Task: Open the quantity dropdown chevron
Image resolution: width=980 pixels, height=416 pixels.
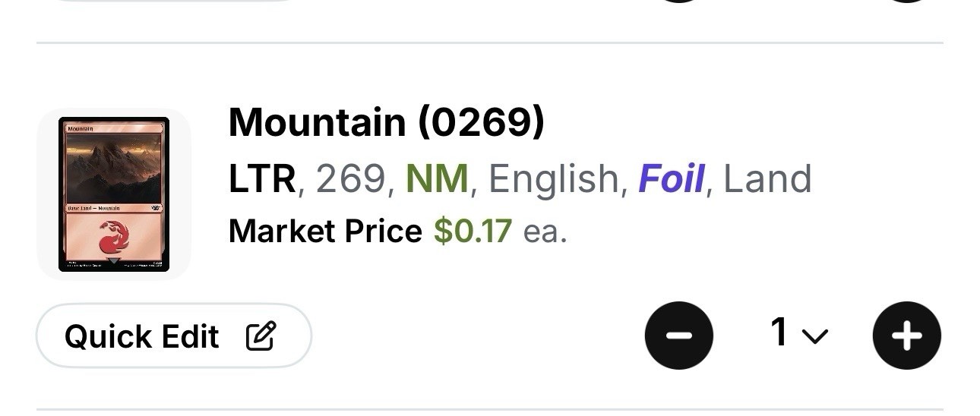Action: tap(814, 336)
